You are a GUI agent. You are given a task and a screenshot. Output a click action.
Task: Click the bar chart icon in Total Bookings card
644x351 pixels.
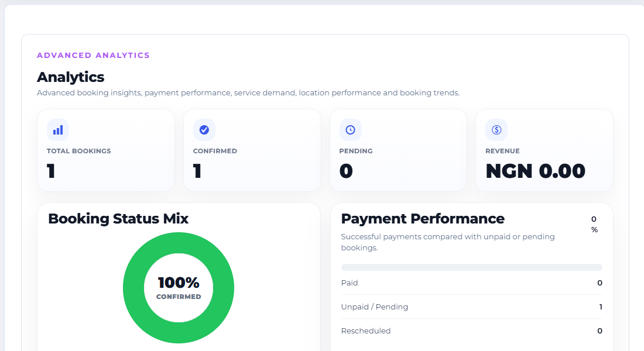click(58, 130)
